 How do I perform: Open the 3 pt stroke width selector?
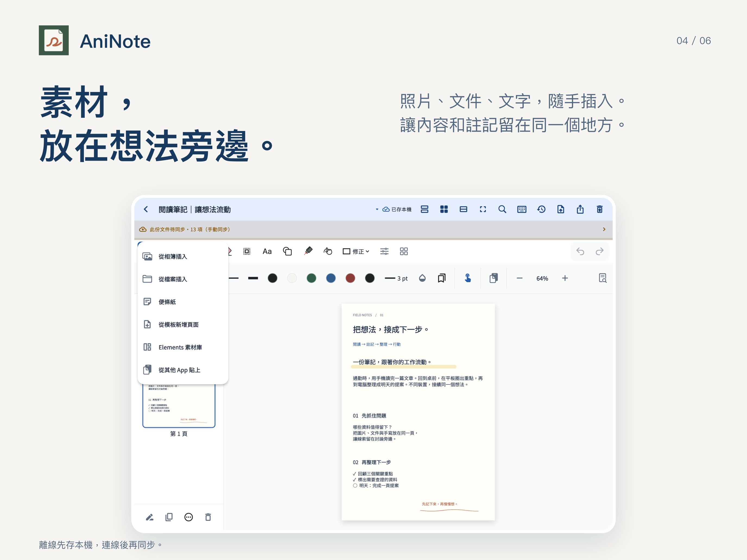397,278
